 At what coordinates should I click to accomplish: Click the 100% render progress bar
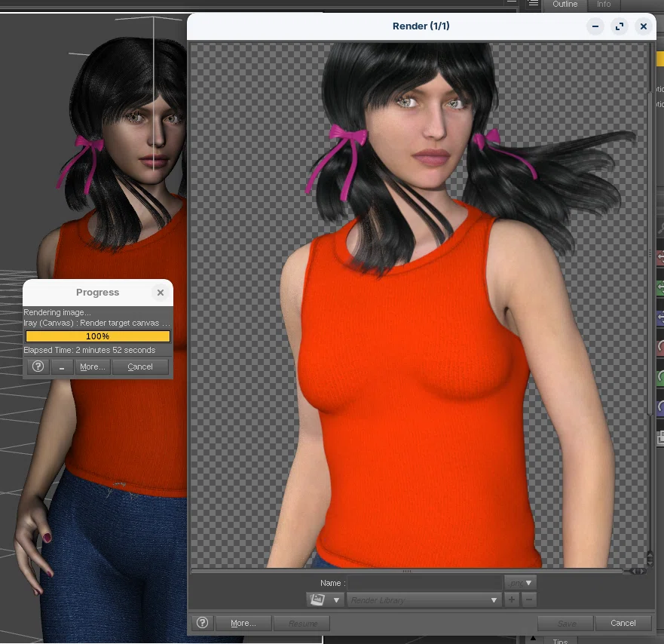(98, 336)
